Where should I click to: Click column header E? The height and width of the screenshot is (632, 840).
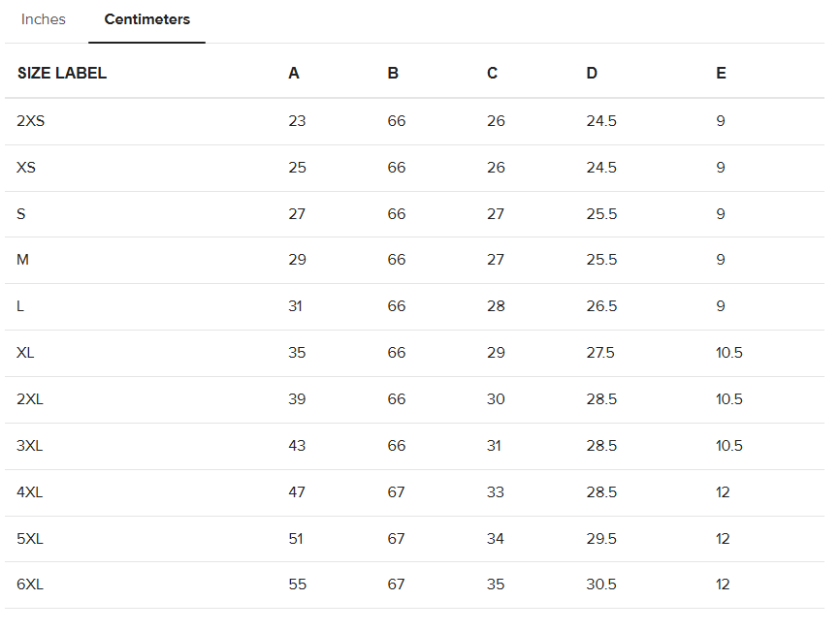721,74
